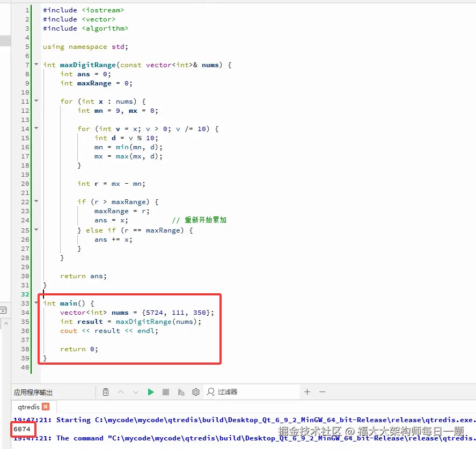Click the 'ans += x;' statement

114,240
